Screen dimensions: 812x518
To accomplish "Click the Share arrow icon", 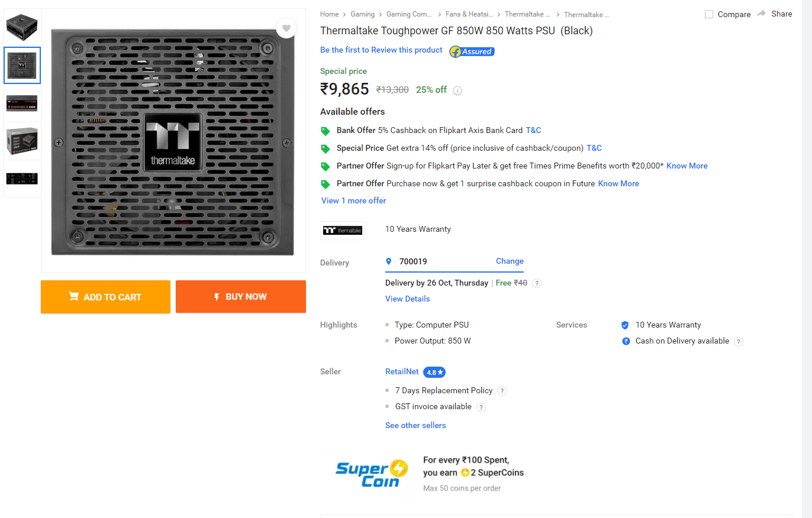I will click(762, 14).
